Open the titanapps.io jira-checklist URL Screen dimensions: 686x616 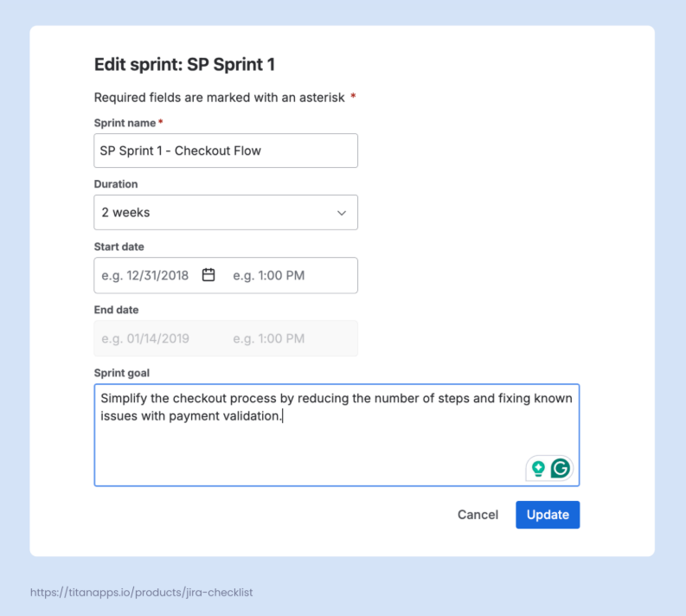[x=142, y=593]
